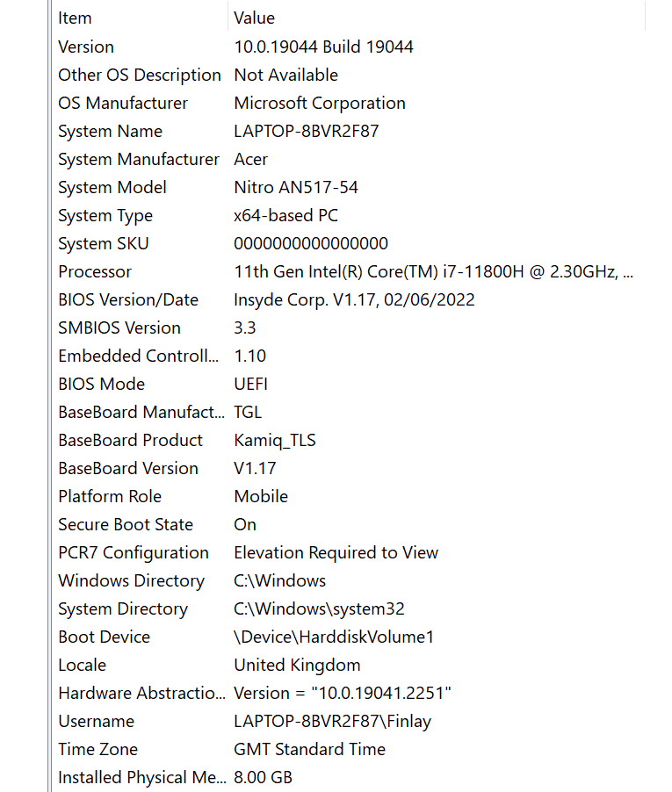Select the Windows Directory row
The height and width of the screenshot is (792, 672).
(x=349, y=581)
